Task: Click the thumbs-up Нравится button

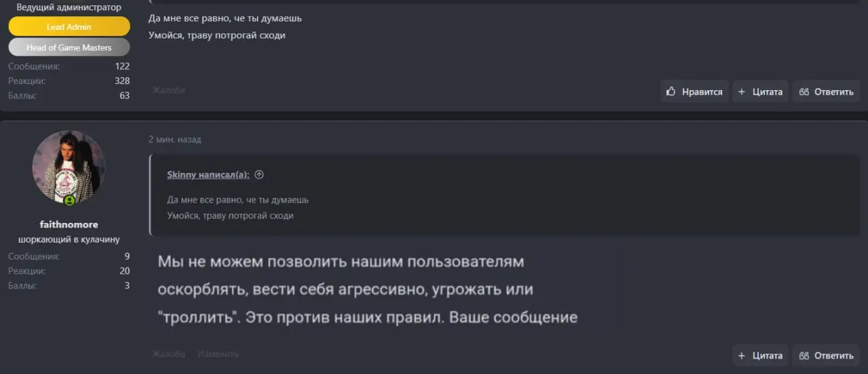Action: pyautogui.click(x=694, y=91)
